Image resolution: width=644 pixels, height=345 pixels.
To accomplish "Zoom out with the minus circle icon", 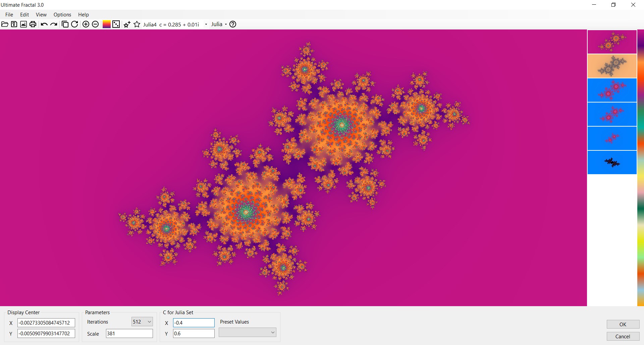I will tap(95, 24).
